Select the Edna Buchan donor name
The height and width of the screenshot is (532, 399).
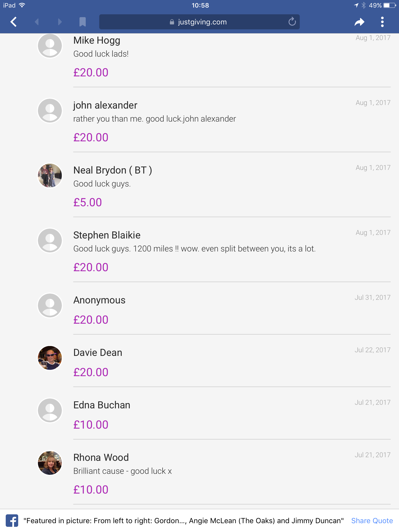pos(102,405)
